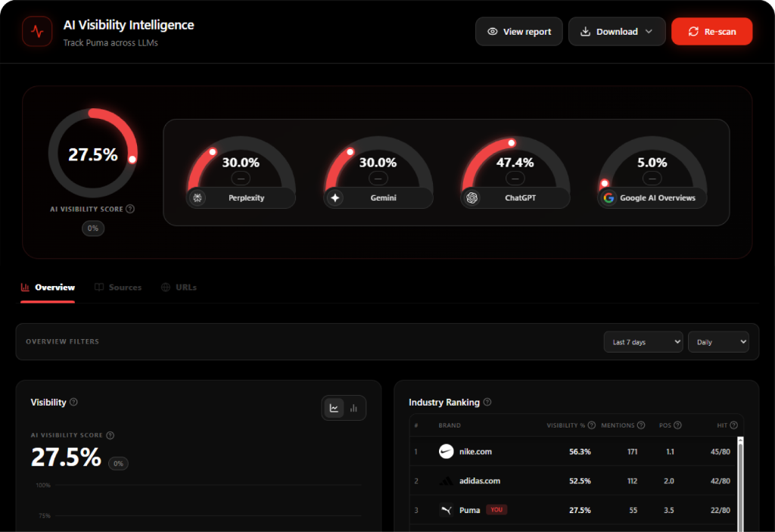Click the Perplexity logo icon
This screenshot has width=775, height=532.
(198, 198)
